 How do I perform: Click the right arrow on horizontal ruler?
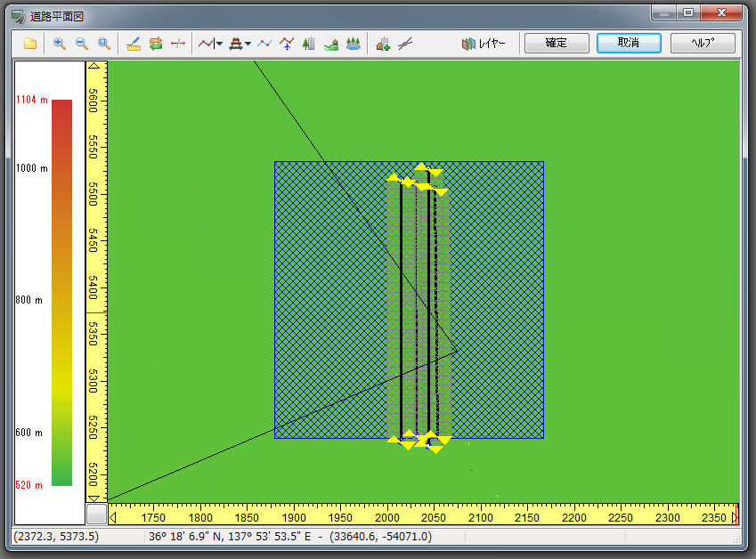coord(735,517)
